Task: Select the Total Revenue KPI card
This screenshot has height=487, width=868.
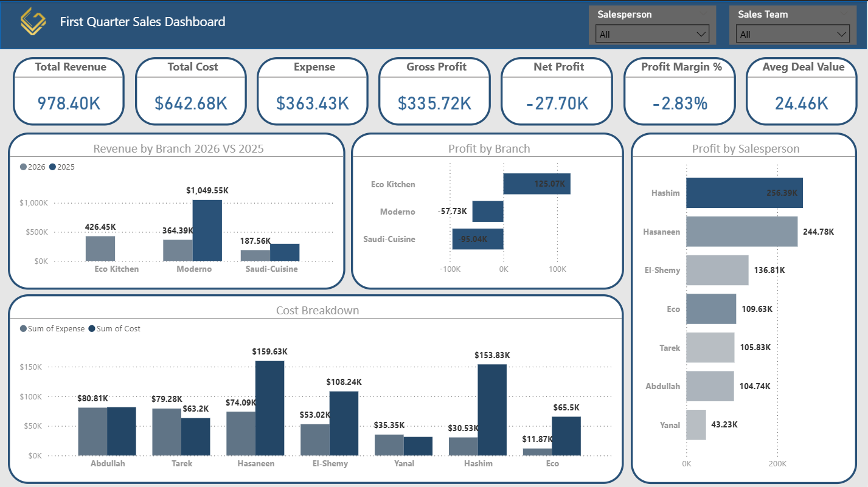Action: coord(68,91)
